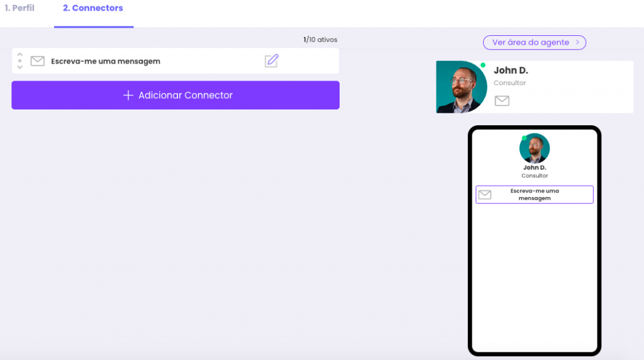Screen dimensions: 644x360
Task: Click the envelope icon inside the phone preview
Action: [x=484, y=194]
